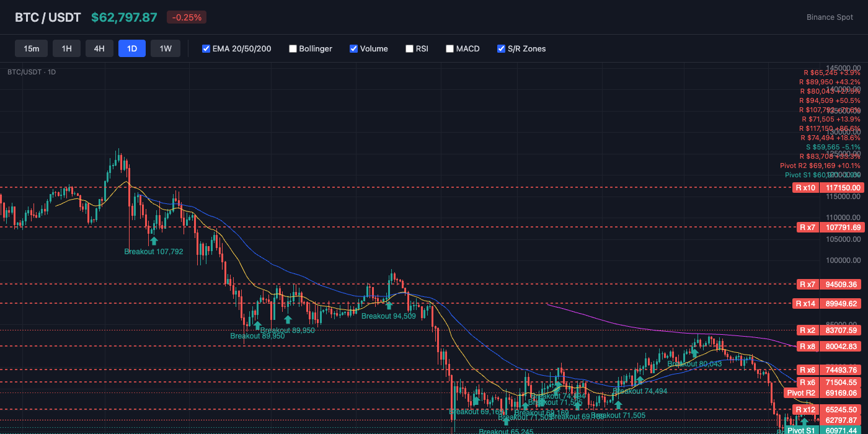Image resolution: width=868 pixels, height=434 pixels.
Task: Select the 1H timeframe
Action: tap(66, 48)
